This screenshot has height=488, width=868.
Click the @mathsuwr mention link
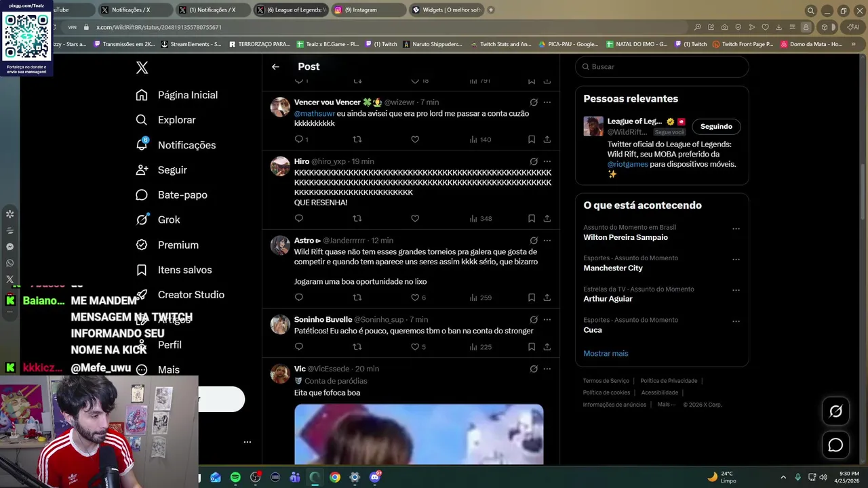point(314,114)
